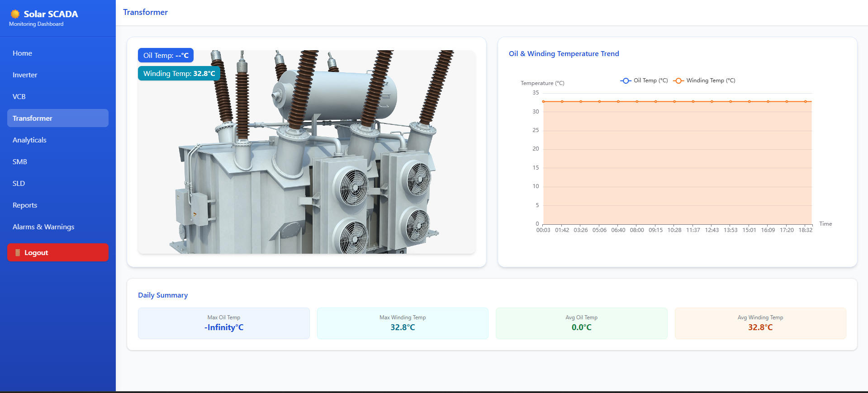868x393 pixels.
Task: Click the red Logout button
Action: pyautogui.click(x=57, y=252)
